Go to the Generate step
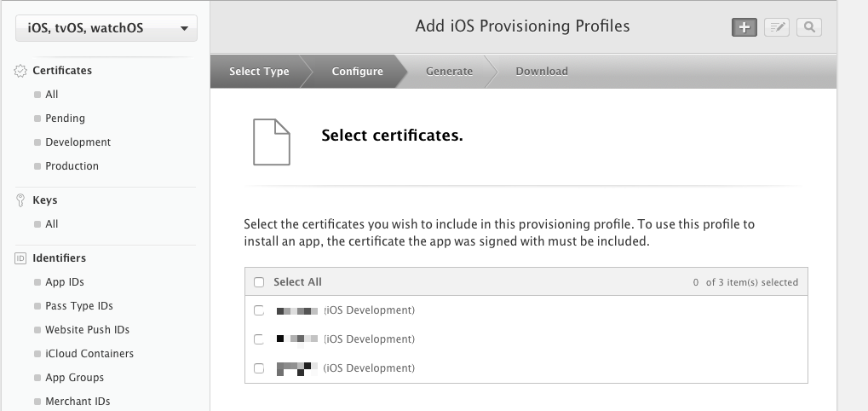 tap(449, 72)
